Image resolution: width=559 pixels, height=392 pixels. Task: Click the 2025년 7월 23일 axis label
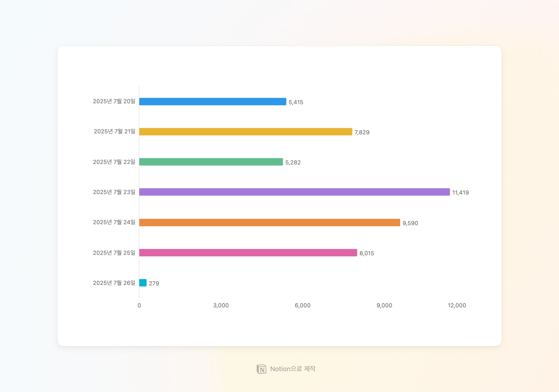[114, 192]
